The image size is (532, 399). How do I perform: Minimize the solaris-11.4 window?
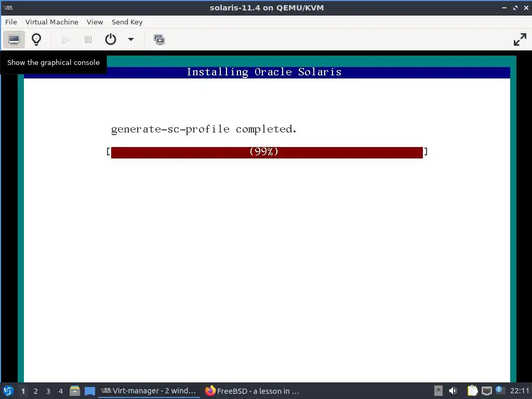(x=504, y=8)
